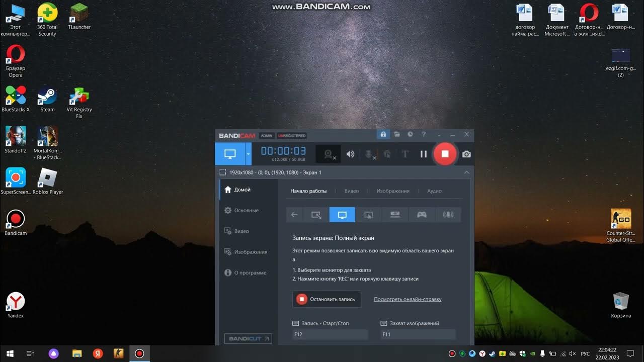This screenshot has width=644, height=362.
Task: Open the Посмотреть онлайн-справку link
Action: coord(408,299)
